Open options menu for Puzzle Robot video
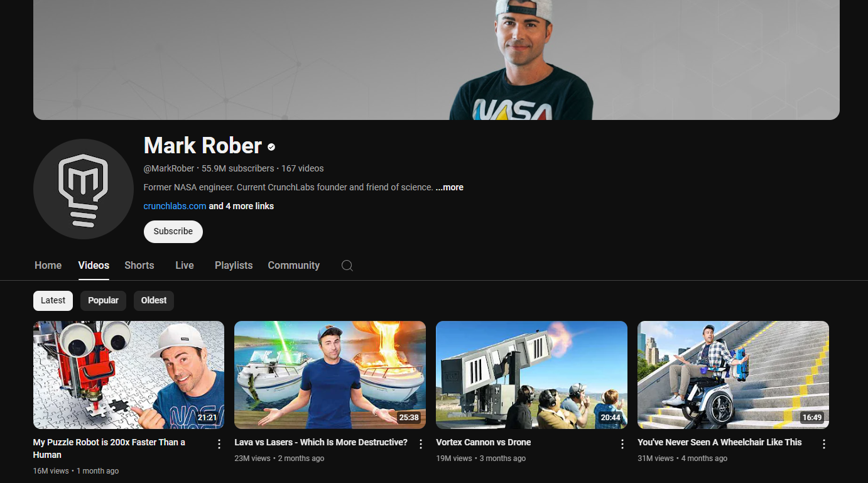This screenshot has width=868, height=483. click(219, 443)
